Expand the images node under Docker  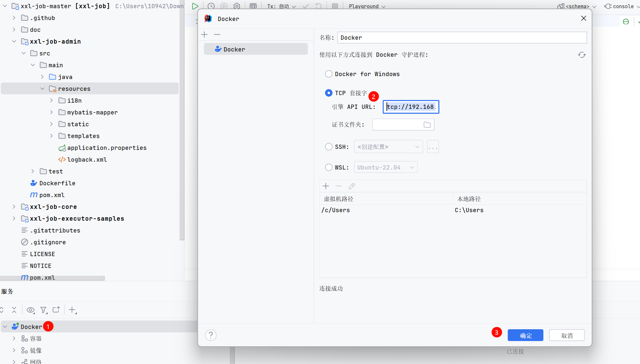(x=14, y=350)
